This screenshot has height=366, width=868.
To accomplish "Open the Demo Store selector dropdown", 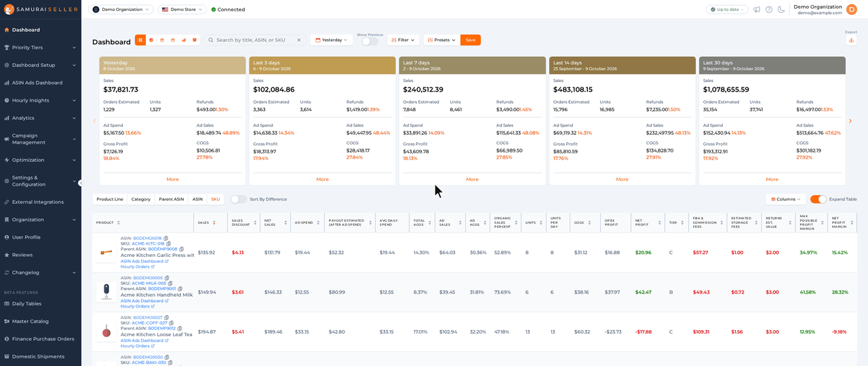I will tap(182, 9).
